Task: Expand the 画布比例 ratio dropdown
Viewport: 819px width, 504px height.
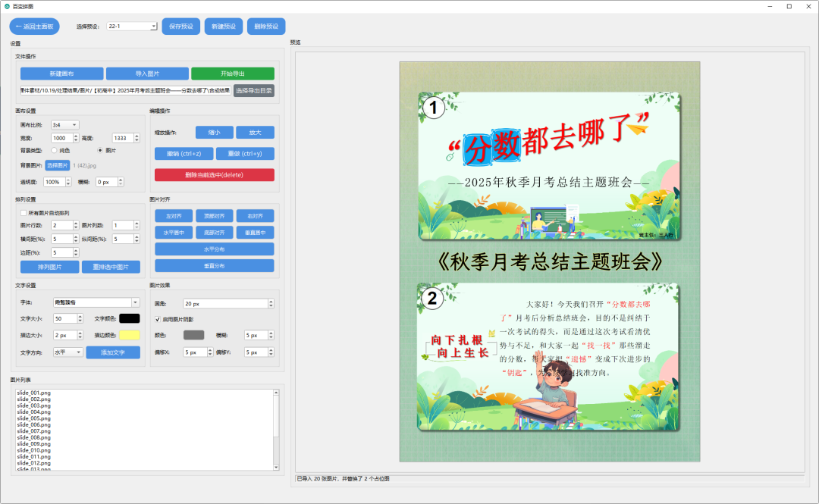Action: point(64,124)
